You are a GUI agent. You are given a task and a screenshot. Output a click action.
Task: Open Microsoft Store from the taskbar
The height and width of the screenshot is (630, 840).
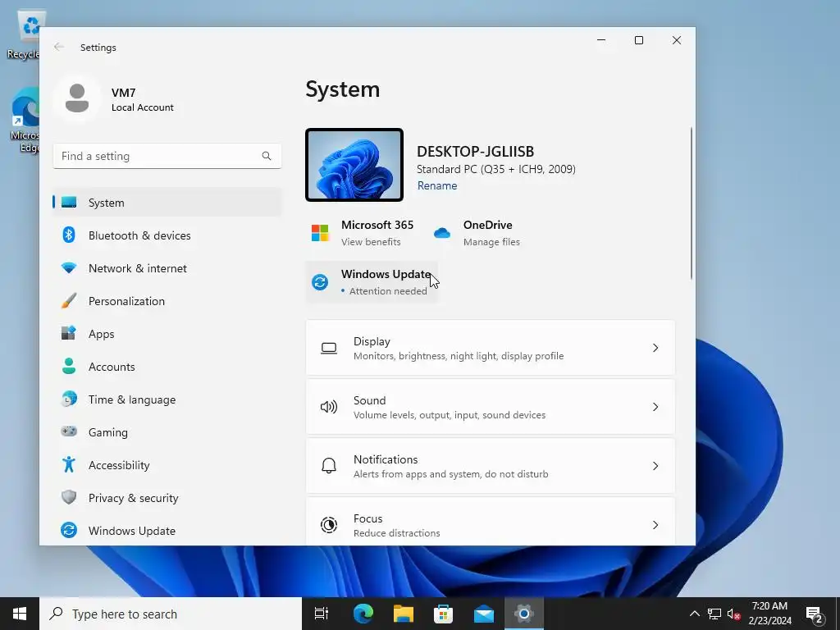[x=443, y=614]
